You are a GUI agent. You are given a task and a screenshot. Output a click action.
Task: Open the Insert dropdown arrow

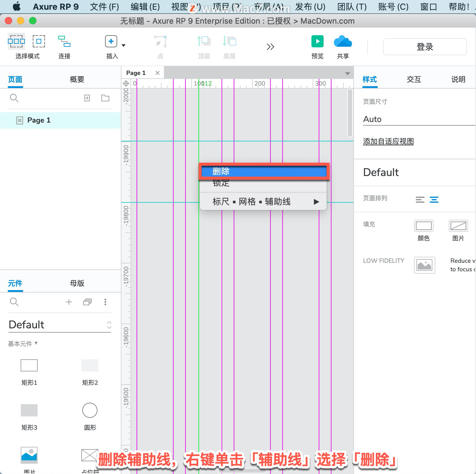coord(124,46)
